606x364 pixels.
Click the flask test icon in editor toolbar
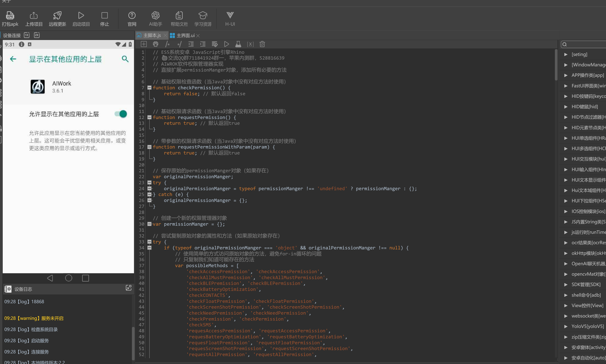coord(238,44)
